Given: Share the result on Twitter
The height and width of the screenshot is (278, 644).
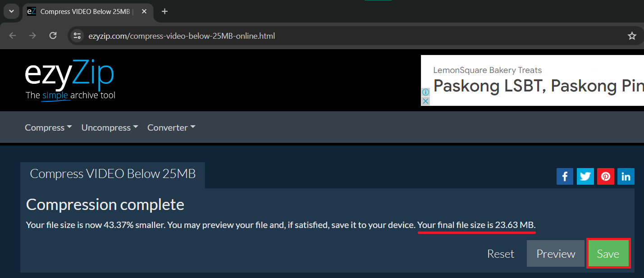Looking at the screenshot, I should tap(585, 176).
